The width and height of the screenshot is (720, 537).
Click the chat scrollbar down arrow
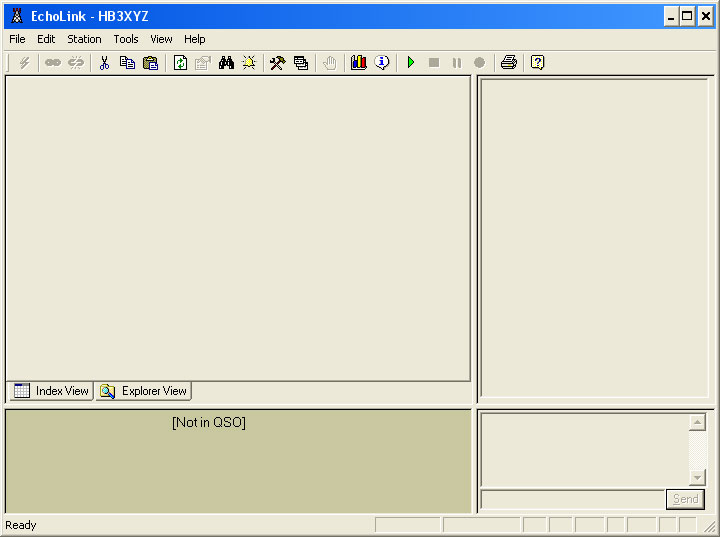click(x=697, y=478)
